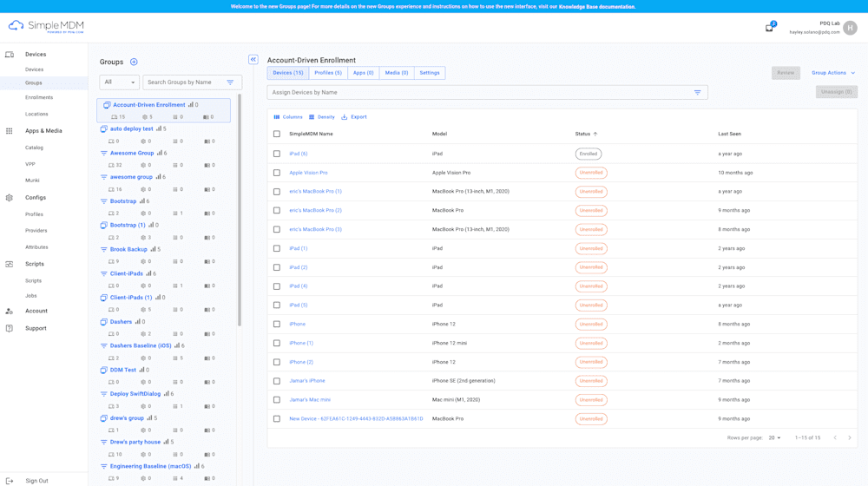This screenshot has height=486, width=868.
Task: Click the groups list scrollbar
Action: pos(240,210)
